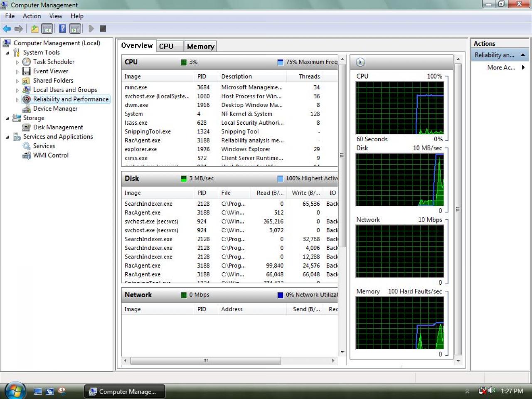532x399 pixels.
Task: Click the Local Users and Groups icon
Action: point(27,90)
